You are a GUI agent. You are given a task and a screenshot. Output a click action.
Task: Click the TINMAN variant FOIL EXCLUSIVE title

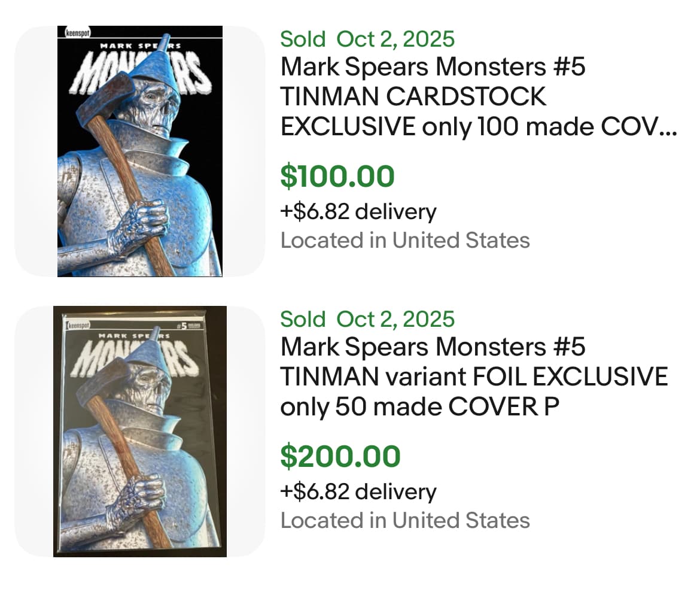[474, 377]
